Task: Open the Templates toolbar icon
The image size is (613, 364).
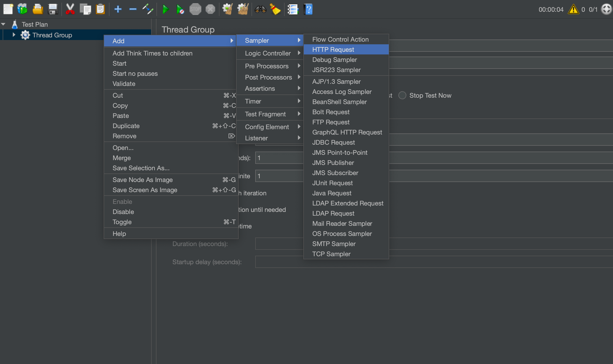Action: pos(22,9)
